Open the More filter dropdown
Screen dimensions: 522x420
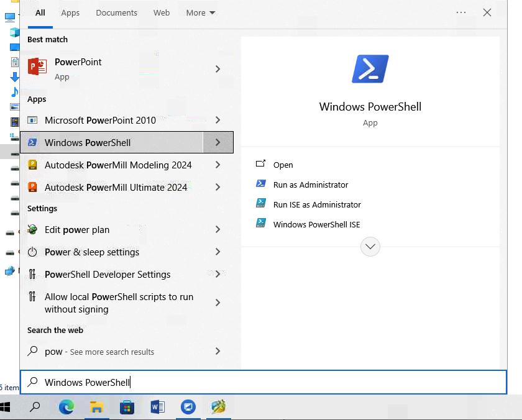[x=201, y=12]
